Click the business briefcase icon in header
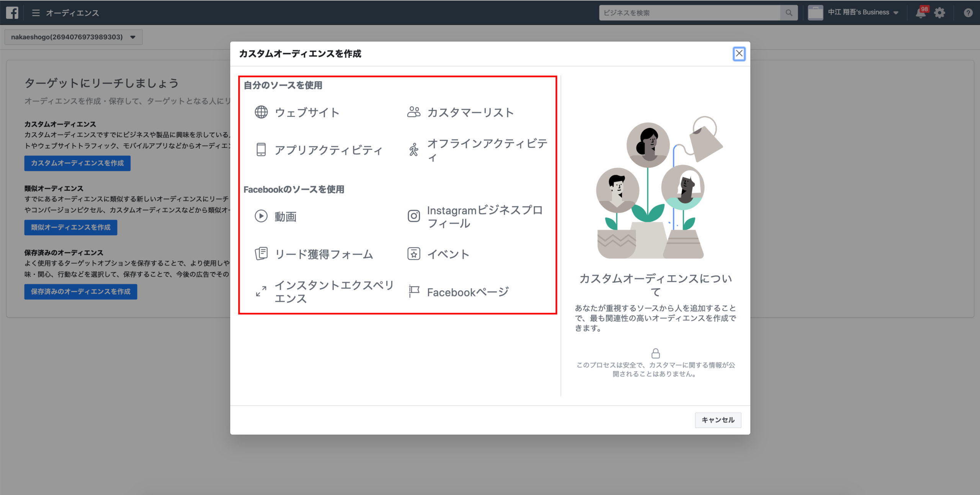Screen dimensions: 980x495 click(815, 13)
